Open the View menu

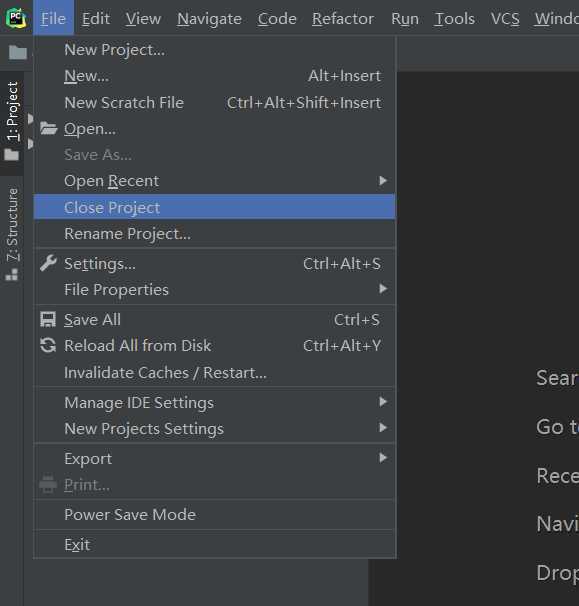(x=143, y=18)
